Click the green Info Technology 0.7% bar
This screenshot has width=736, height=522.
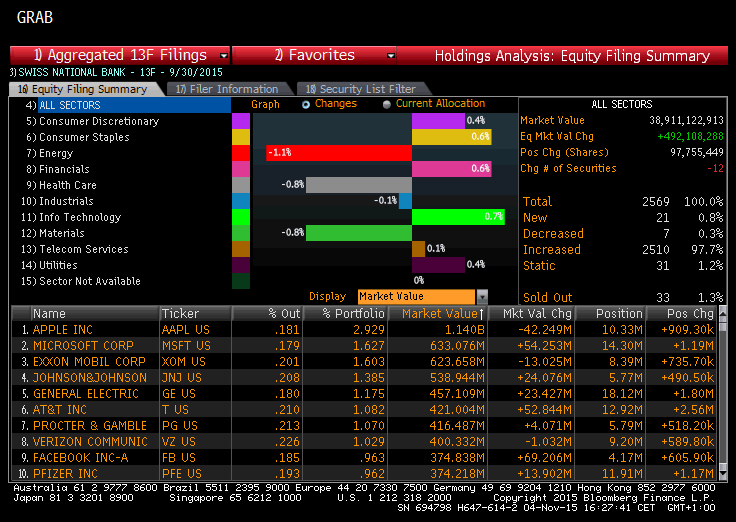458,217
